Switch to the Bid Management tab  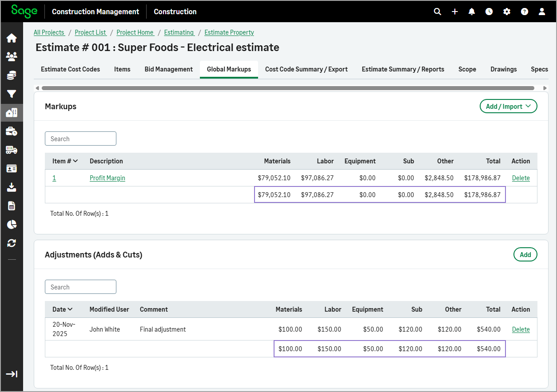tap(168, 69)
